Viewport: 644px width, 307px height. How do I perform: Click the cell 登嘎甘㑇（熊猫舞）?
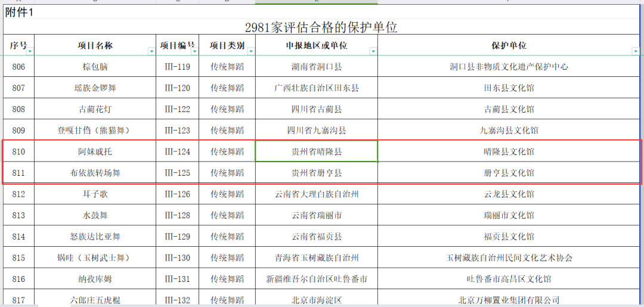[95, 131]
